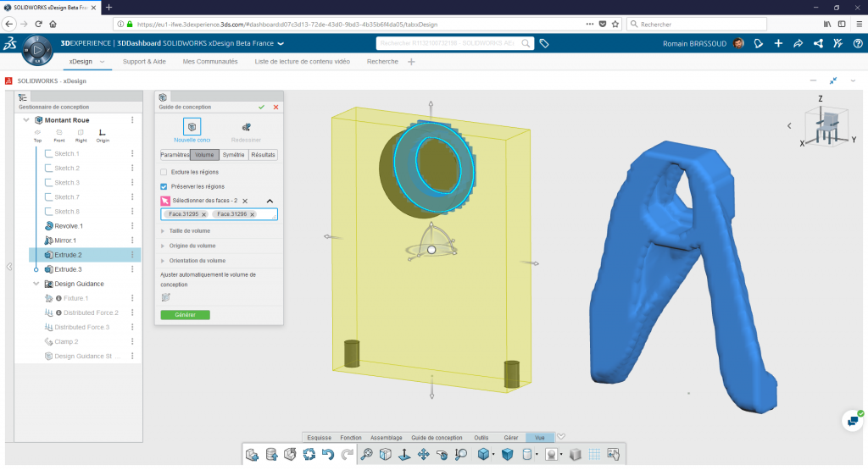Uncheck Préserver les régions checkbox
Image resolution: width=868 pixels, height=470 pixels.
click(164, 186)
